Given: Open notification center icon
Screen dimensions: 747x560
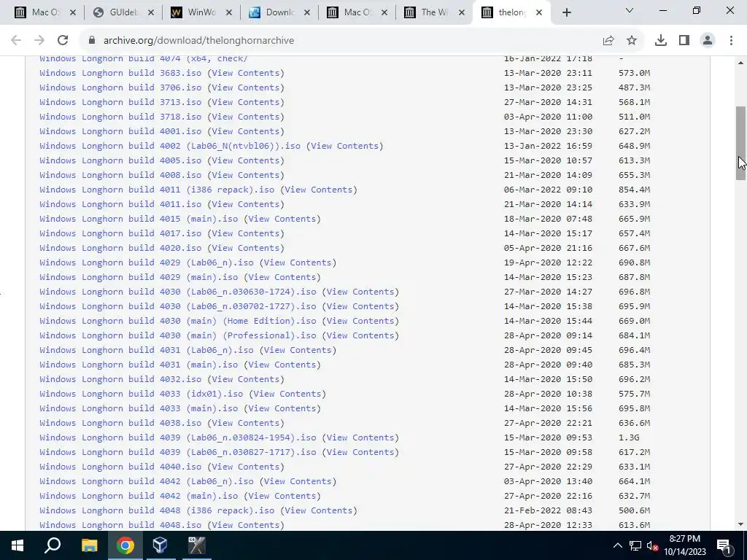Looking at the screenshot, I should tap(724, 545).
